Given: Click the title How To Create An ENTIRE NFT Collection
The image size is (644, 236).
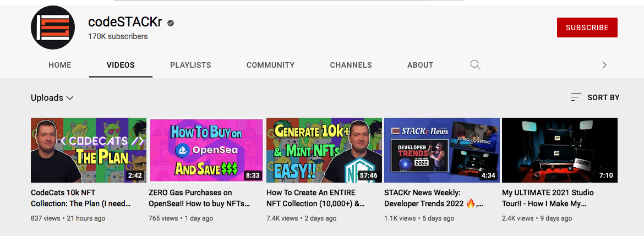Looking at the screenshot, I should (x=315, y=198).
